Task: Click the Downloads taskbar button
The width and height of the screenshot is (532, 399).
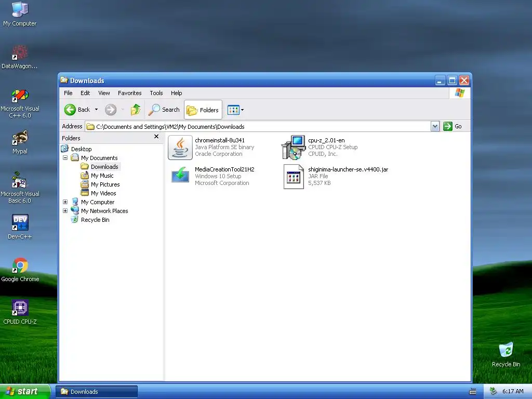Action: click(97, 392)
